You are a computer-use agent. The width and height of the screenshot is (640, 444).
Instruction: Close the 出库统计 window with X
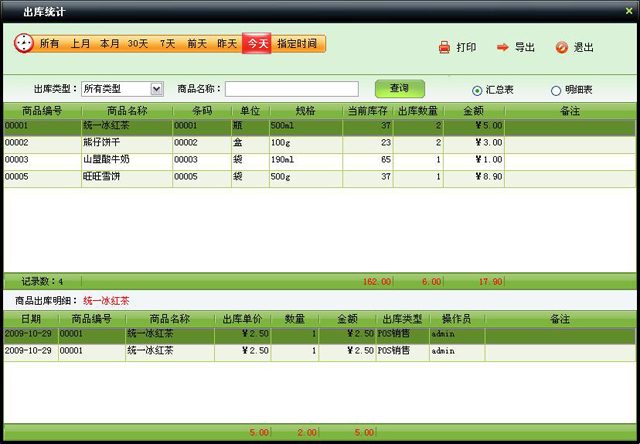pyautogui.click(x=628, y=10)
